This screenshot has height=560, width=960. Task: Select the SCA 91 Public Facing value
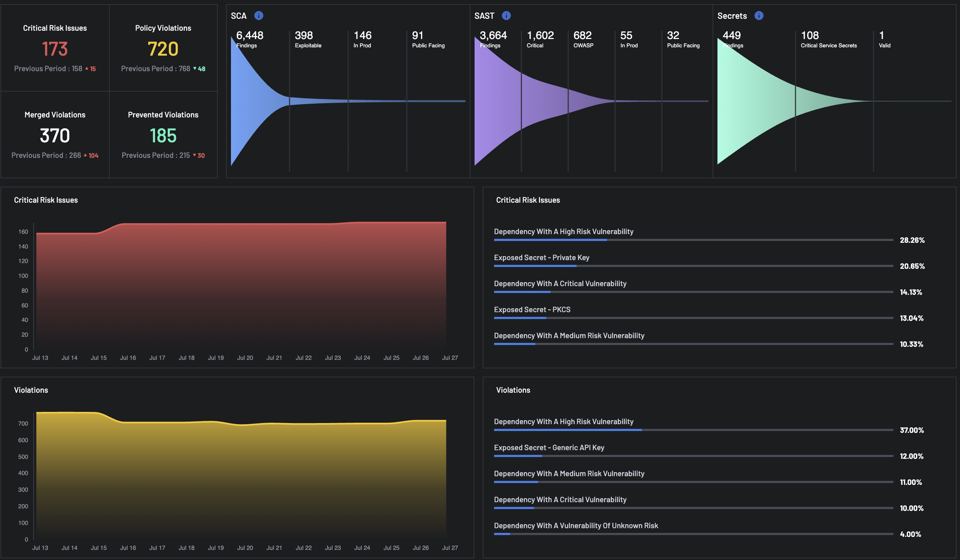[417, 35]
